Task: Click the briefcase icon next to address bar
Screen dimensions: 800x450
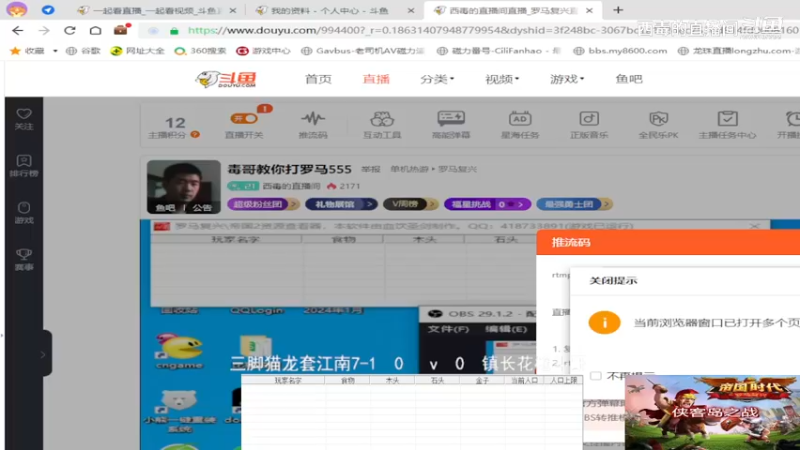Action: tap(121, 30)
